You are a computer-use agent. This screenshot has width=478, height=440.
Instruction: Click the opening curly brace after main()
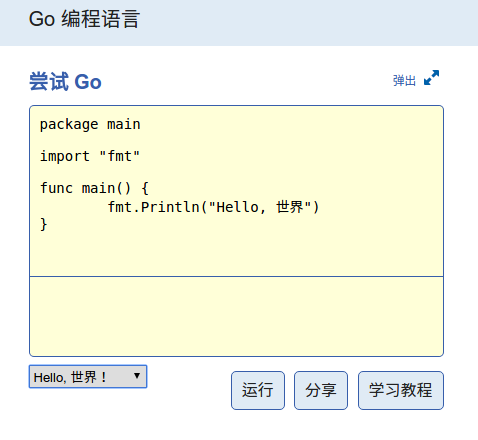pos(145,188)
